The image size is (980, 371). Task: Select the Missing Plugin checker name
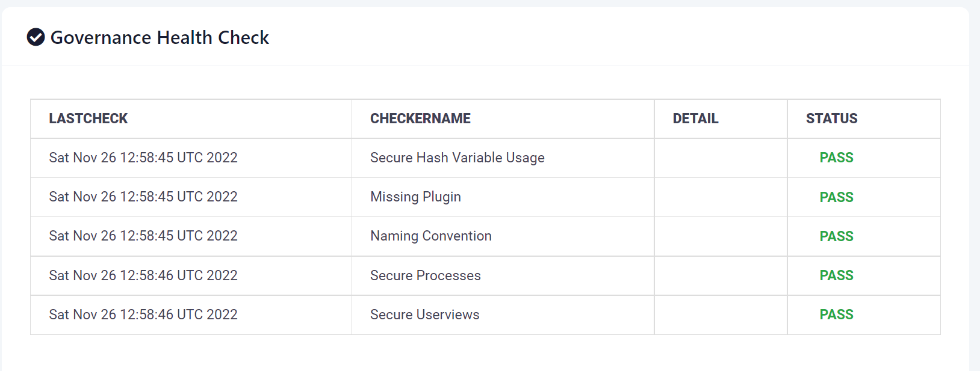pyautogui.click(x=415, y=197)
